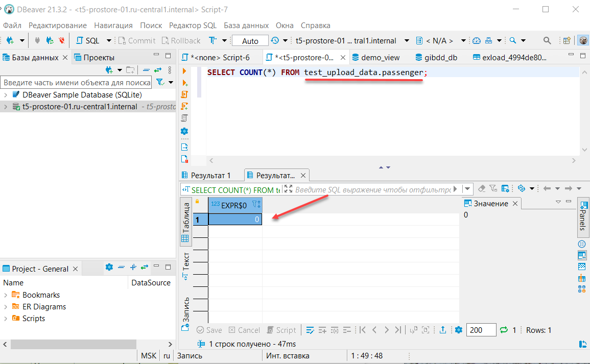Click the Refresh results green arrows icon
The width and height of the screenshot is (590, 364).
coord(504,330)
